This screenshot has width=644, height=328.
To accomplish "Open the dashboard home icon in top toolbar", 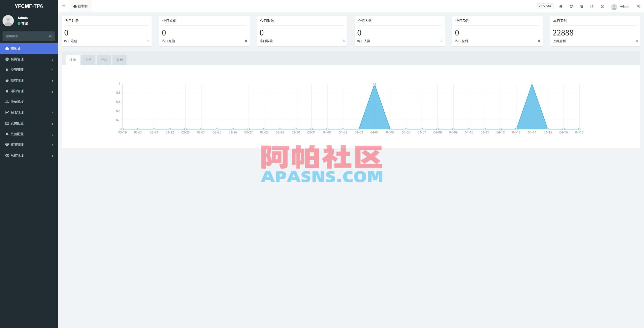I will [560, 6].
